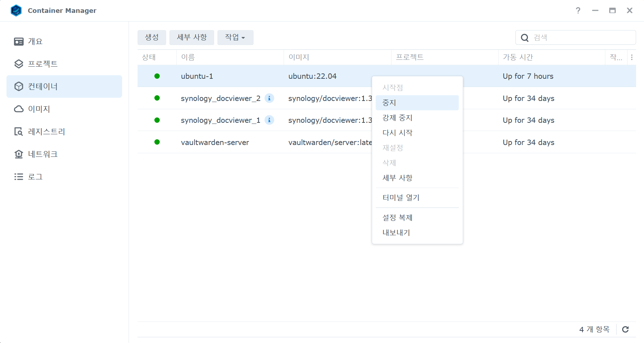Click the refresh icon beside item count

625,329
